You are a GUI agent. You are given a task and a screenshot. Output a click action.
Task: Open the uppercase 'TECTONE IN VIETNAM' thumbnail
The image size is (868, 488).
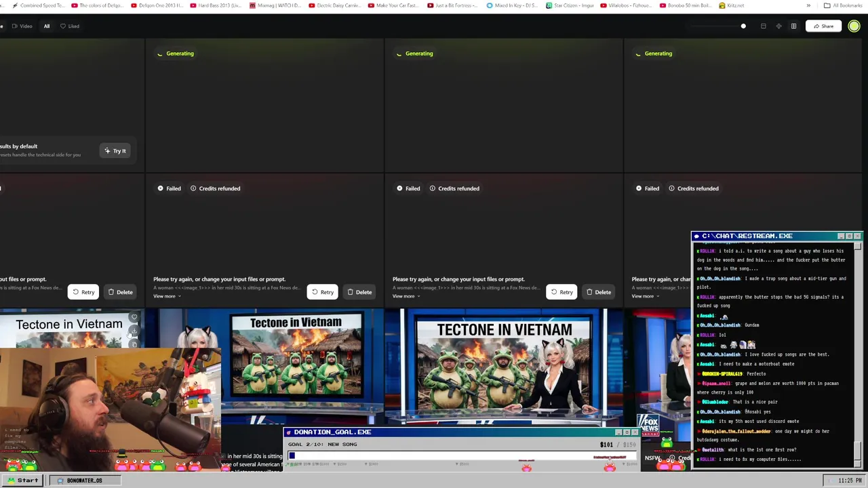[x=504, y=369]
